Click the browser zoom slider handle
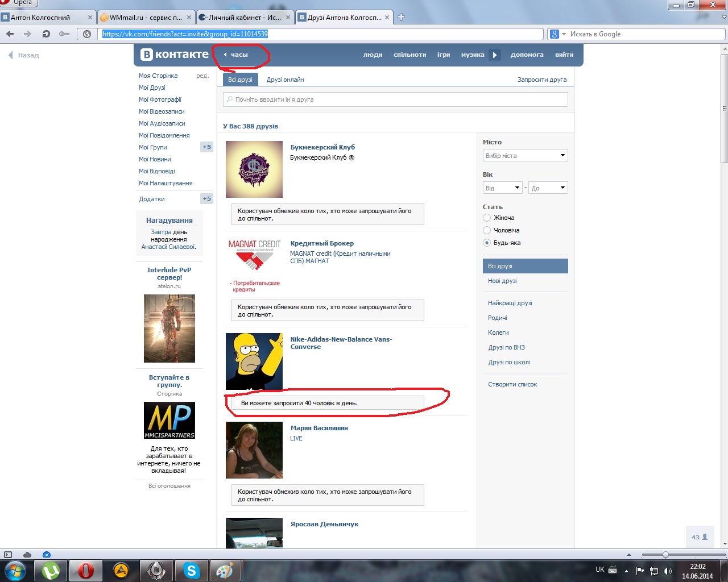This screenshot has height=582, width=728. (665, 555)
